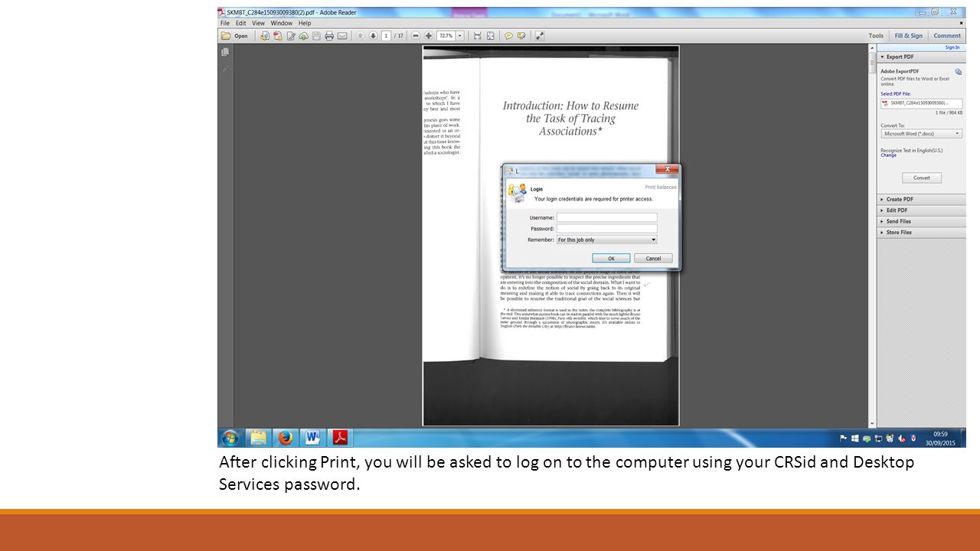
Task: Click the fit one full page icon
Action: click(x=490, y=36)
